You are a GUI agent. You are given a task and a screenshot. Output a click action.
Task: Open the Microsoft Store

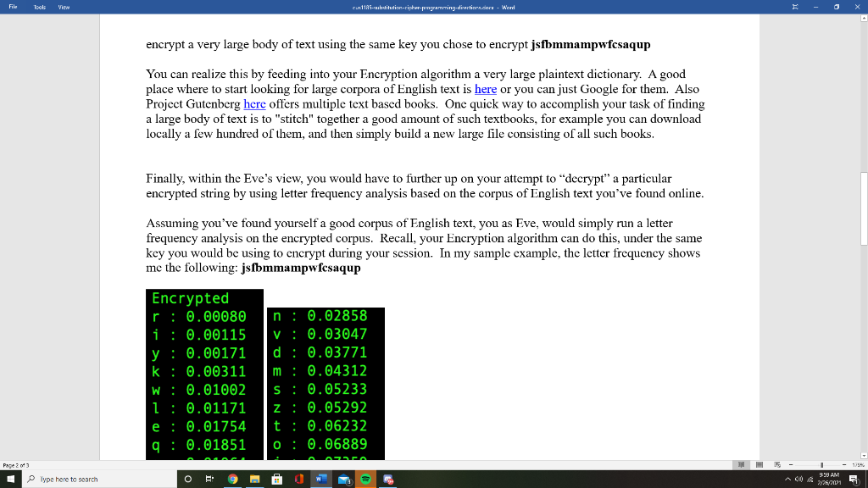click(x=277, y=479)
